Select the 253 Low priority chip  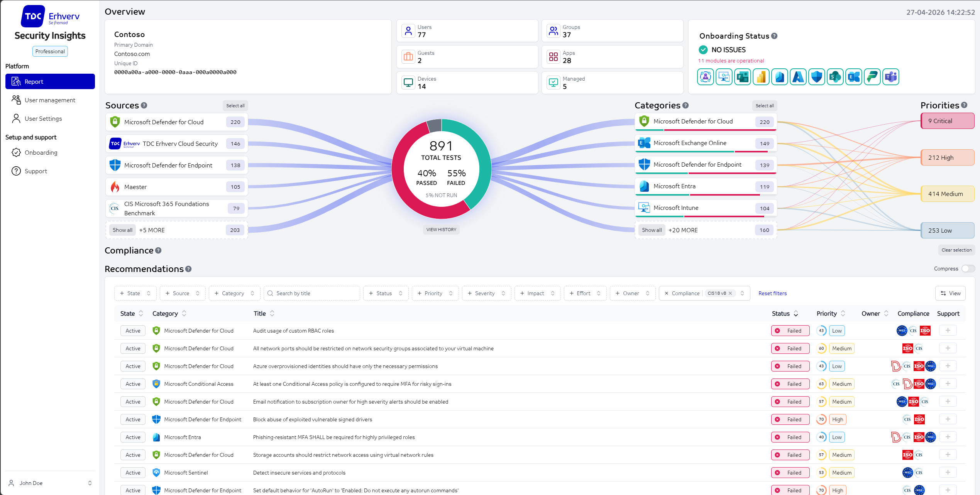coord(948,230)
